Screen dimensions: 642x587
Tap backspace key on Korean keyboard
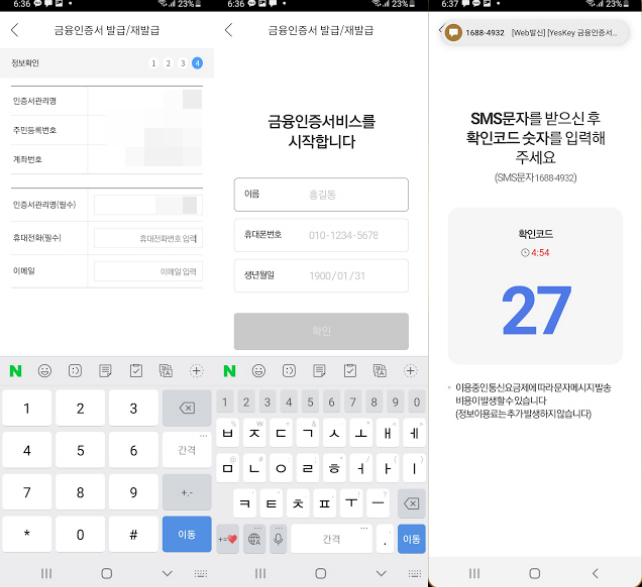coord(411,504)
